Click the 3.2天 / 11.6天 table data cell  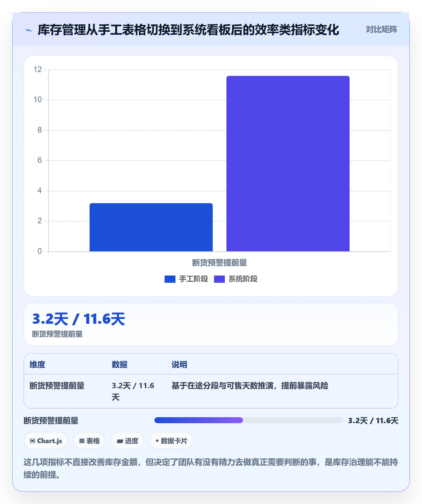(x=133, y=391)
